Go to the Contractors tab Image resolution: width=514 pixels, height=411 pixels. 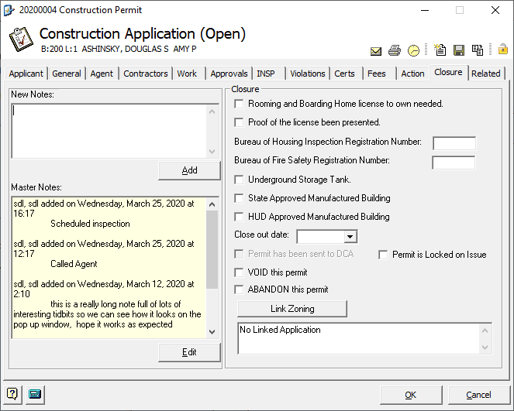[x=146, y=73]
